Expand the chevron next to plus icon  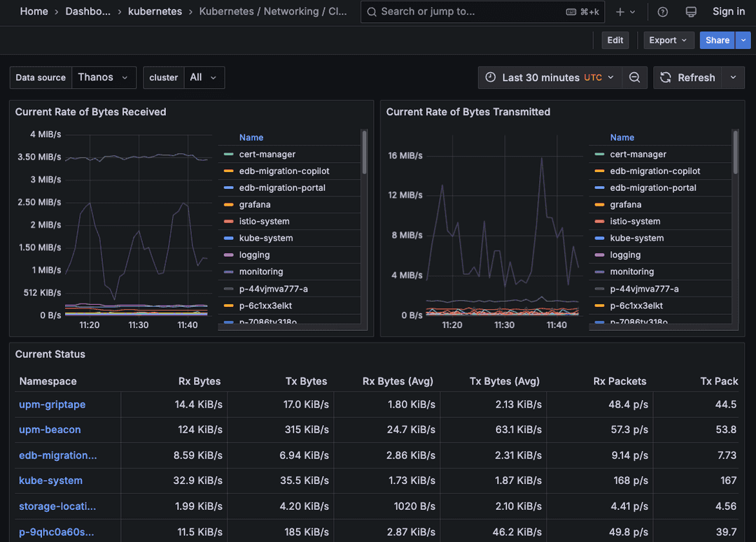pyautogui.click(x=633, y=12)
